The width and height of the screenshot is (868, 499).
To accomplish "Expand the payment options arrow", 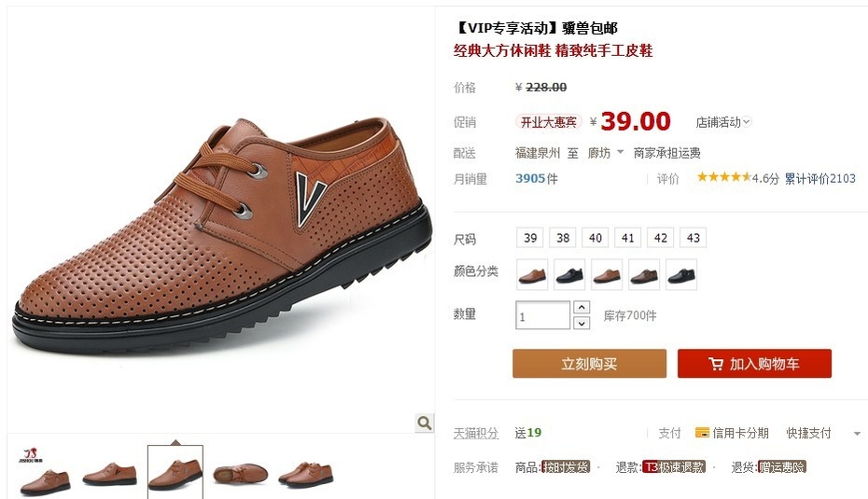I will point(857,434).
